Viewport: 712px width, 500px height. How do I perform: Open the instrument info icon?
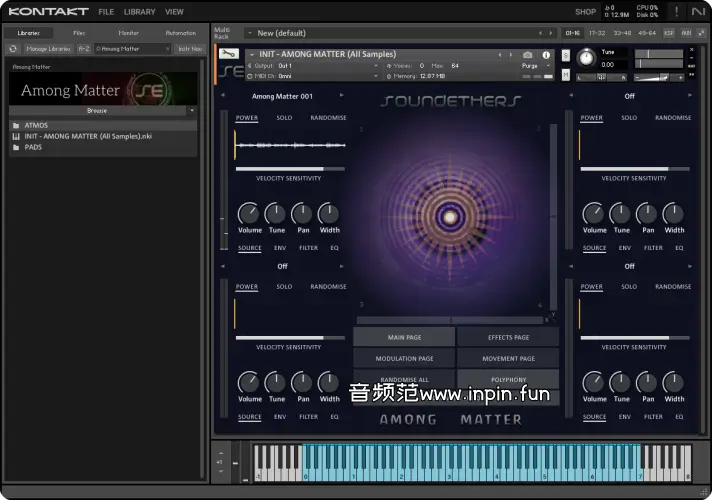pyautogui.click(x=546, y=54)
